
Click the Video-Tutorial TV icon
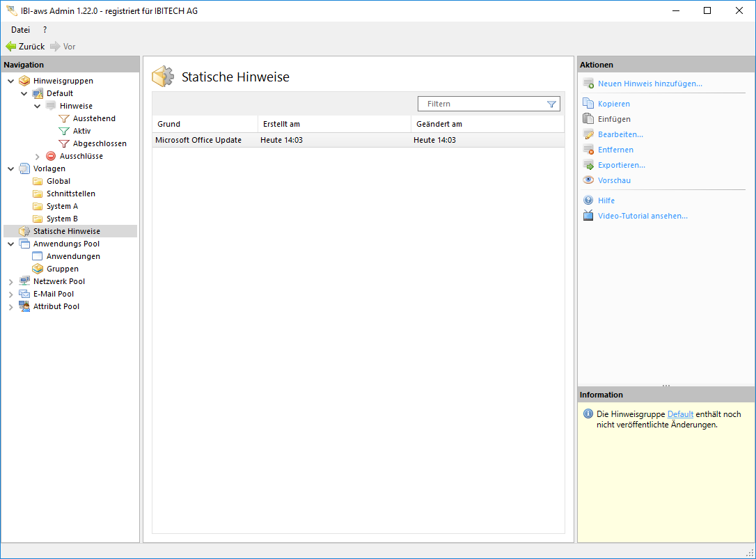pos(588,216)
